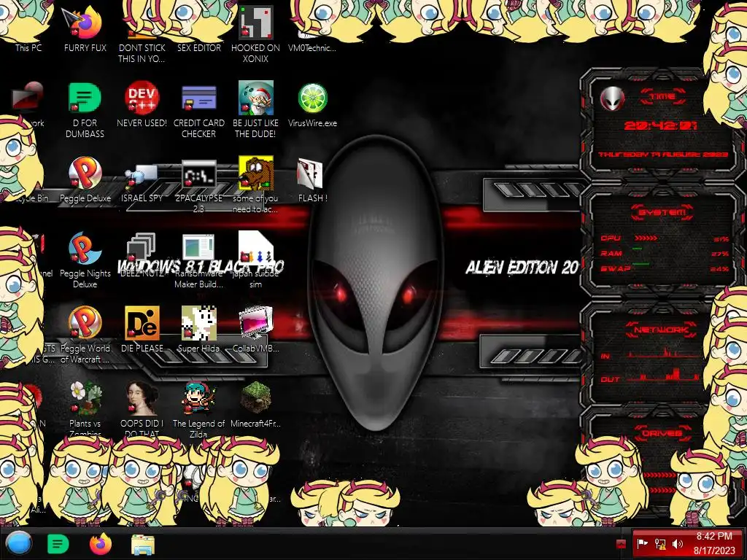Open the FLASH ! desktop icon
The height and width of the screenshot is (560, 747).
[311, 174]
